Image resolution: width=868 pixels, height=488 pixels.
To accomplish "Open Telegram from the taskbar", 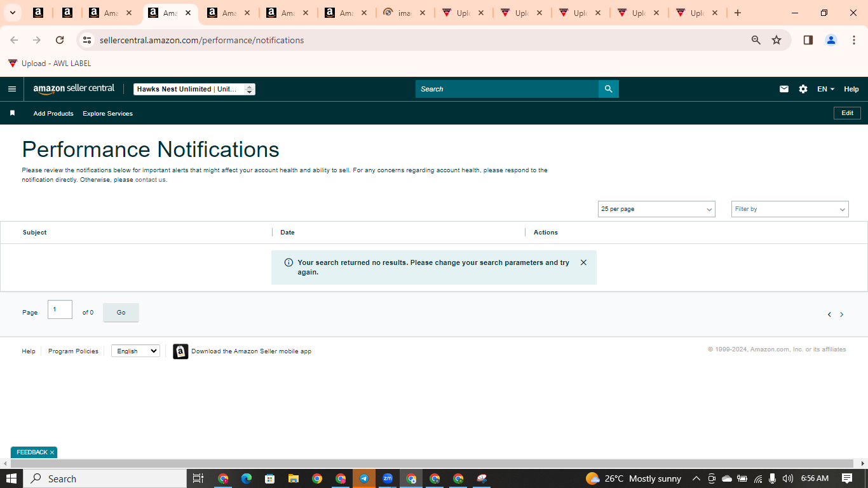I will (x=364, y=478).
